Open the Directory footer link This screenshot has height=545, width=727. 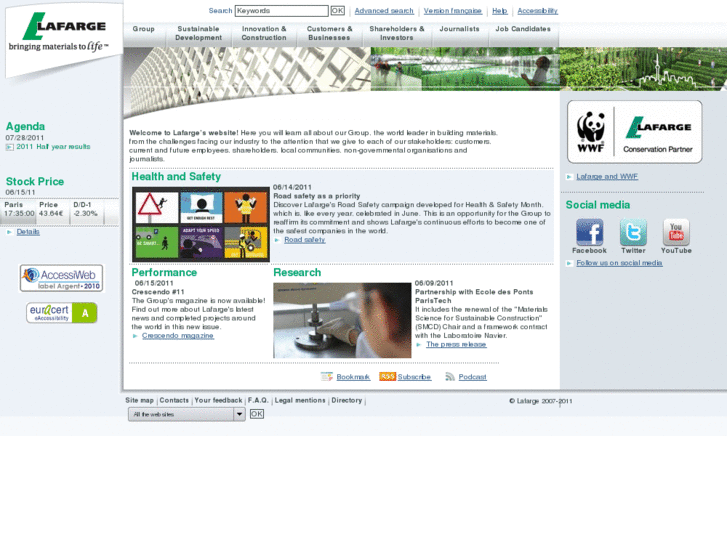tap(347, 400)
